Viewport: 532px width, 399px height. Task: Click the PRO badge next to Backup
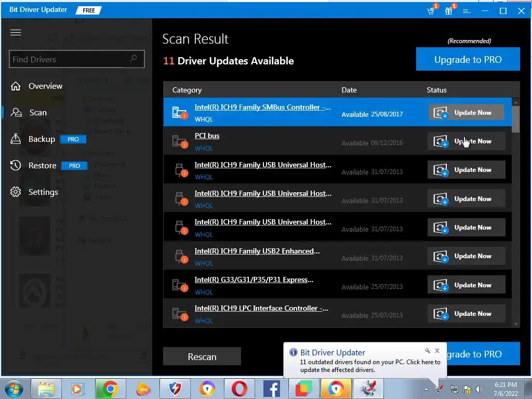click(x=73, y=139)
